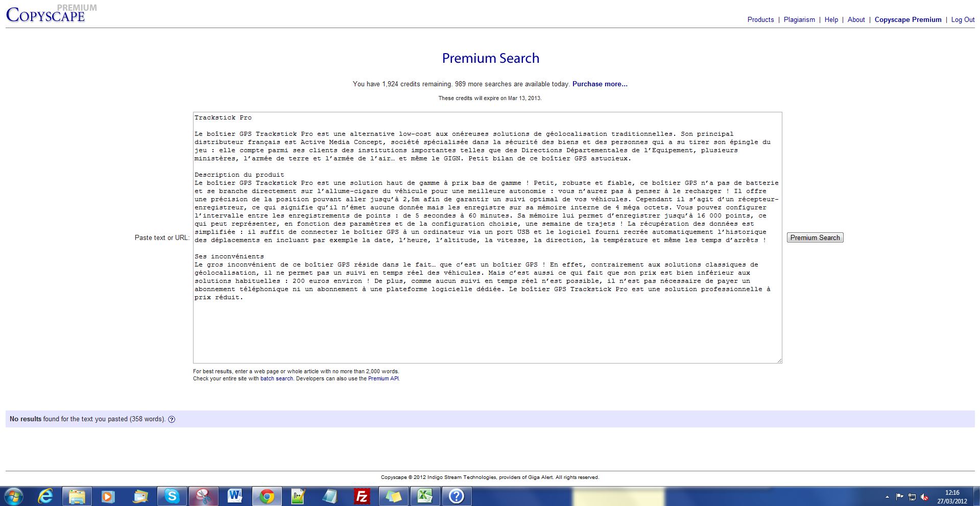Click inside the Paste text or URL box

487,327
